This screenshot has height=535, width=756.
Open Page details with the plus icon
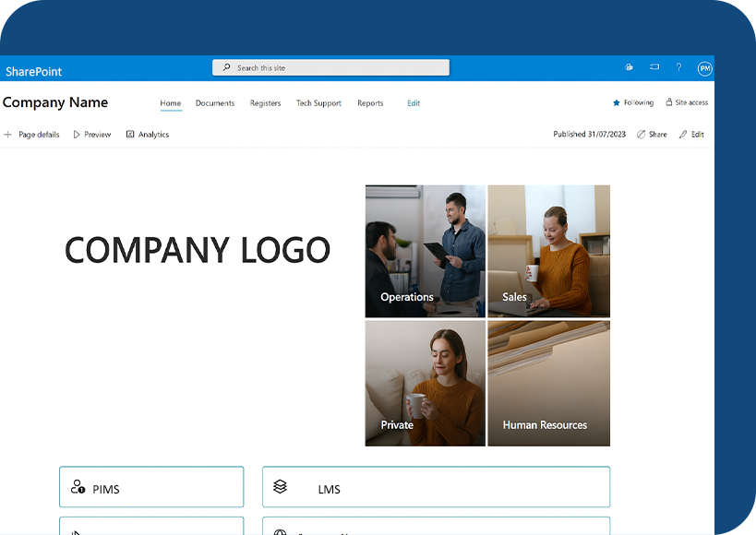tap(8, 135)
